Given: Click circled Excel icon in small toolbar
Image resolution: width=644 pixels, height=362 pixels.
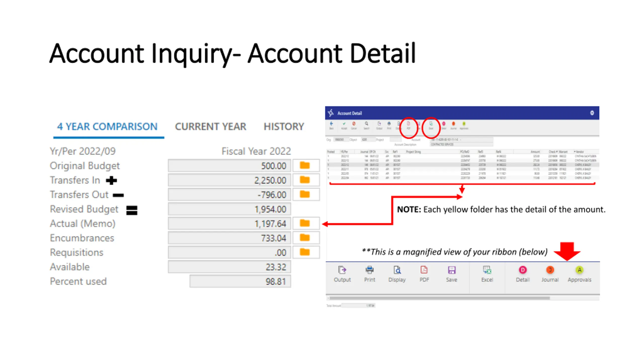Looking at the screenshot, I should [431, 125].
